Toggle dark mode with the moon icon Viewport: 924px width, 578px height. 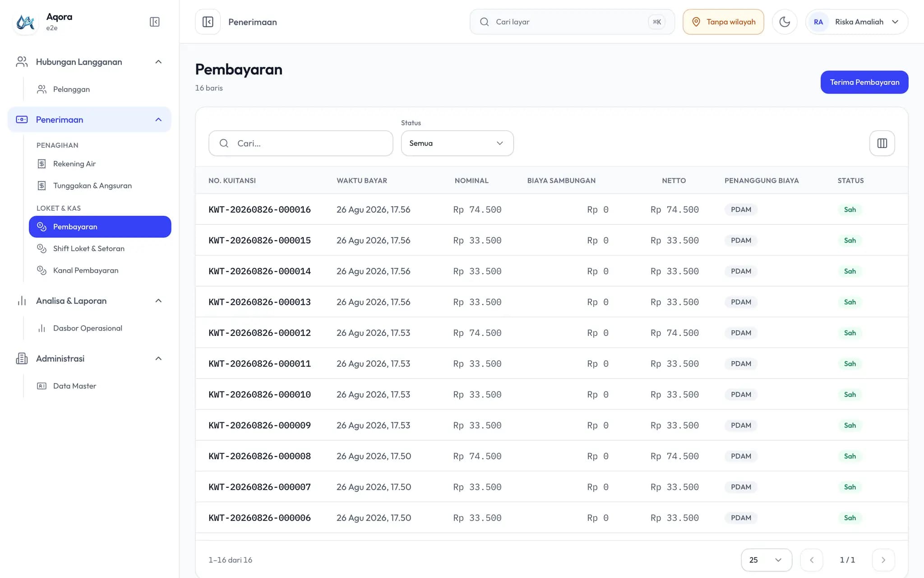[x=785, y=22]
